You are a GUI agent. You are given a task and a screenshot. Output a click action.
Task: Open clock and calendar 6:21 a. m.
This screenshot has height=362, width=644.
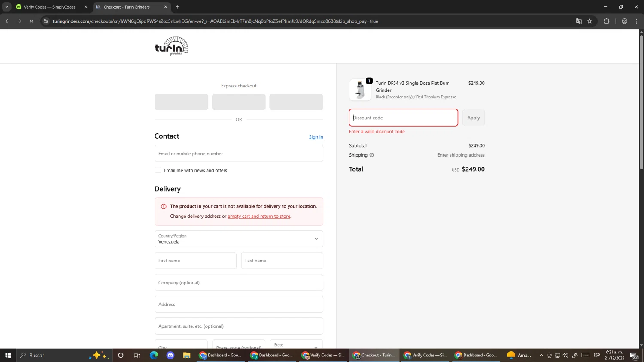point(615,355)
